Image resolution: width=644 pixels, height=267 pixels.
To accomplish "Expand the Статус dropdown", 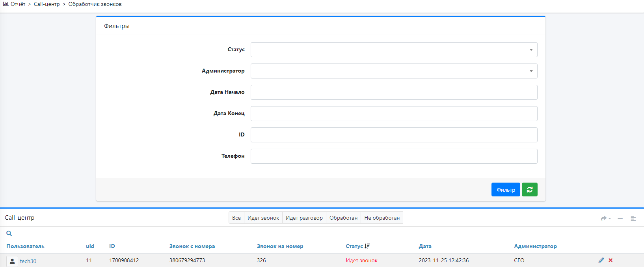I will [394, 50].
